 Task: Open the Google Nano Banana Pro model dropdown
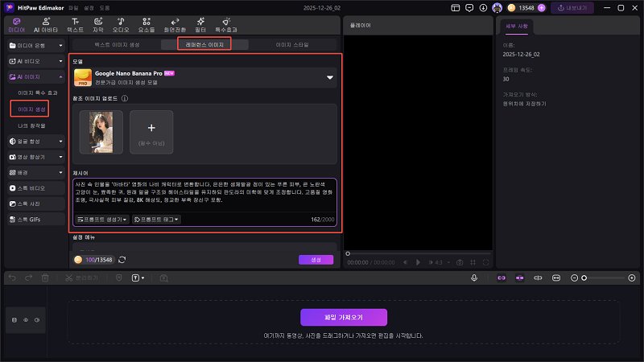point(205,77)
